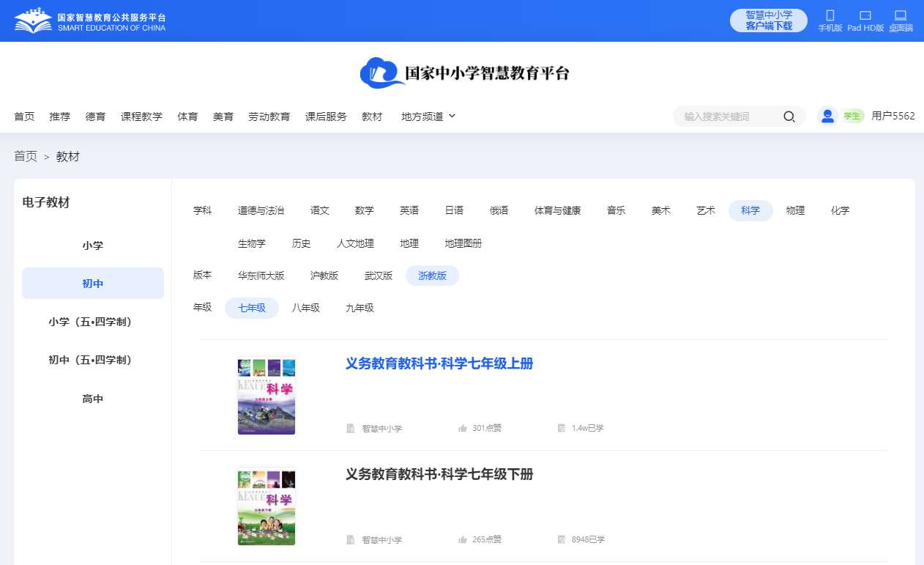Filter by subject 道德与法治
This screenshot has height=565, width=924.
tap(261, 210)
